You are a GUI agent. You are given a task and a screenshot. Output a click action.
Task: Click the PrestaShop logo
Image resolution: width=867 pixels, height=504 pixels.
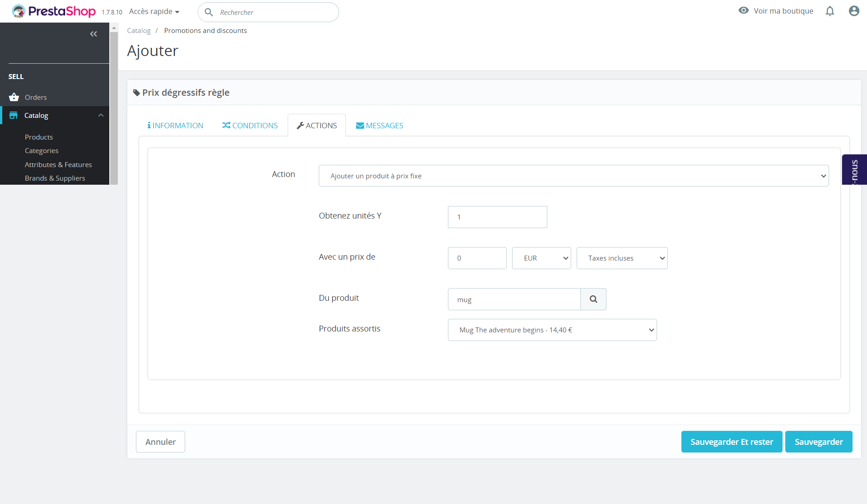(x=54, y=11)
